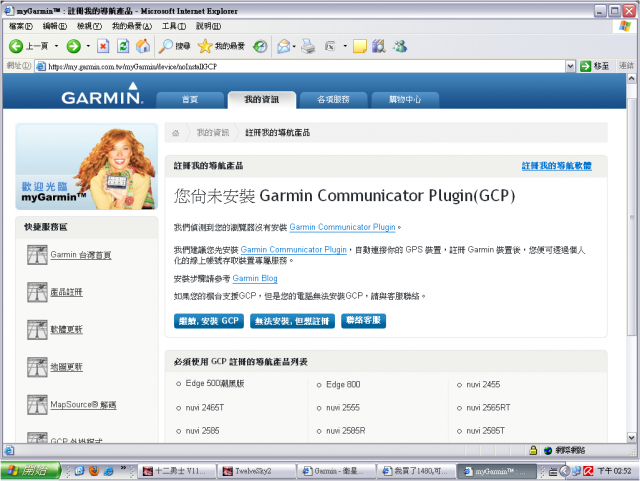Open the History toolbar icon

click(260, 46)
